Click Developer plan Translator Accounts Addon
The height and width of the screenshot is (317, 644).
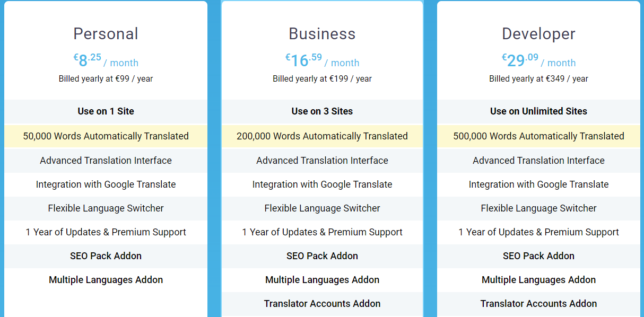click(538, 304)
